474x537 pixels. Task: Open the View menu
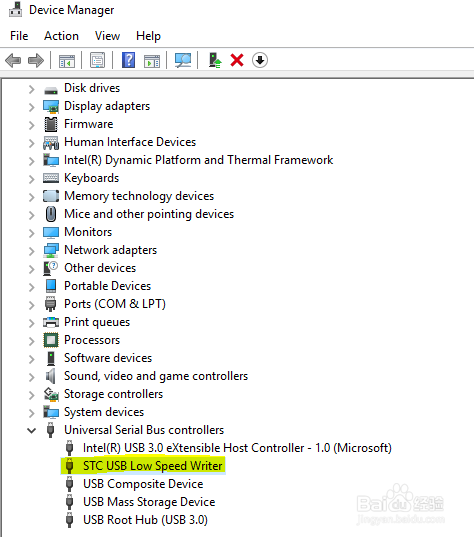(108, 36)
